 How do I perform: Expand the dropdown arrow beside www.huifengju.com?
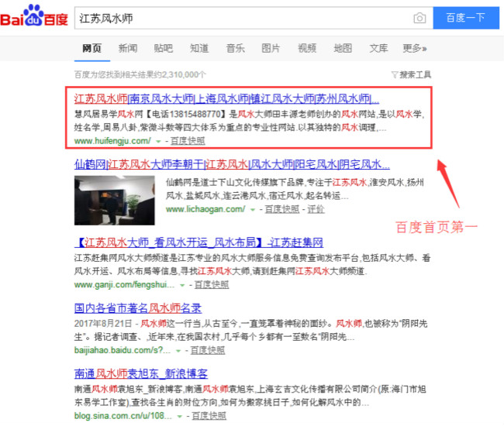[x=159, y=142]
